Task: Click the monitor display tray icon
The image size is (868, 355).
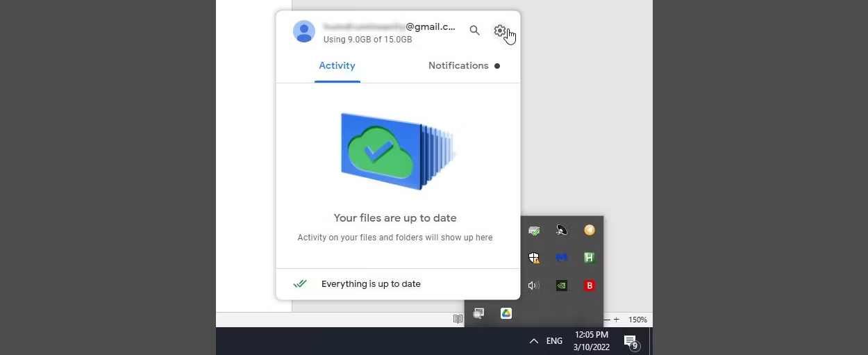Action: click(x=478, y=313)
